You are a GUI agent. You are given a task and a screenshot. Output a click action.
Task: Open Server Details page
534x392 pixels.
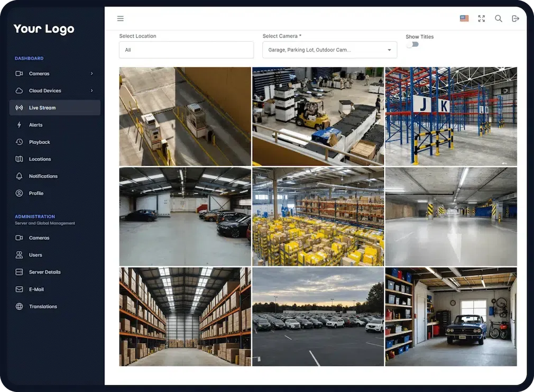click(x=44, y=272)
